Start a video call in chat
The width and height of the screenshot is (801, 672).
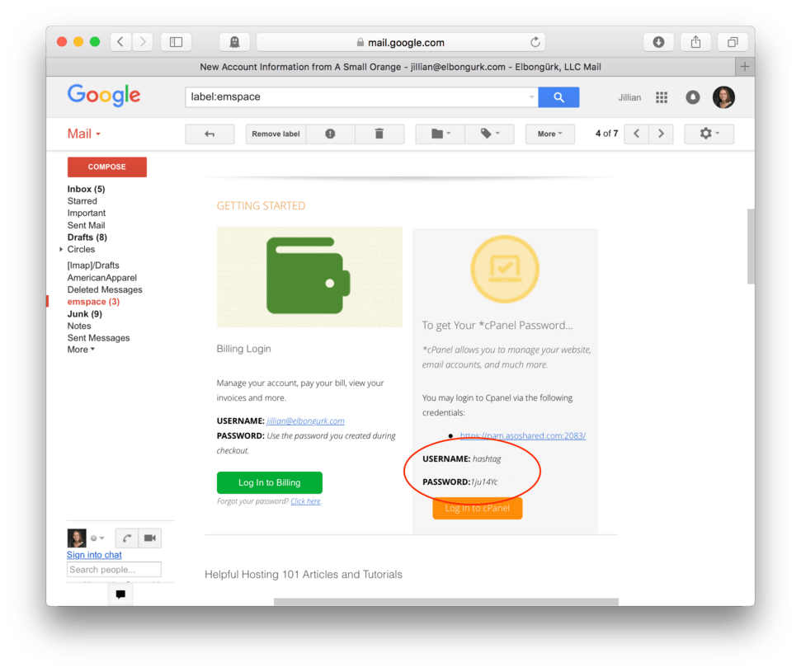150,538
